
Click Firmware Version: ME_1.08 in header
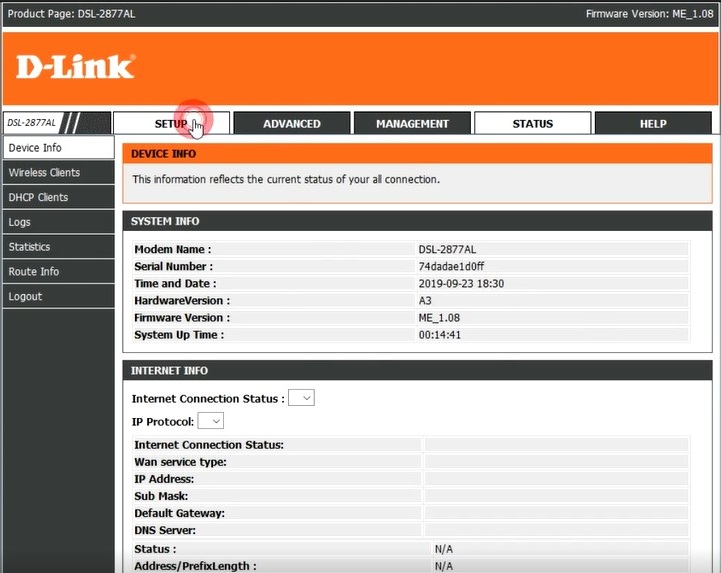649,14
